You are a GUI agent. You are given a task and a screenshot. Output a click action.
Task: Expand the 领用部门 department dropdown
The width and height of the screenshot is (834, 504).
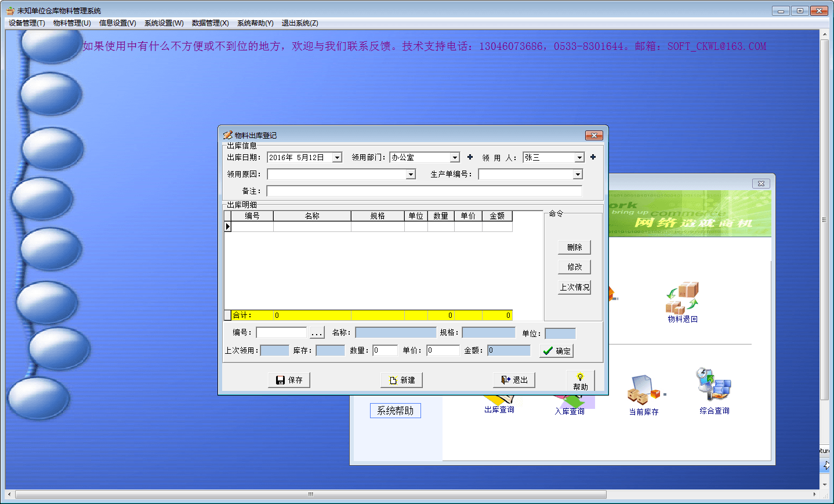[455, 158]
